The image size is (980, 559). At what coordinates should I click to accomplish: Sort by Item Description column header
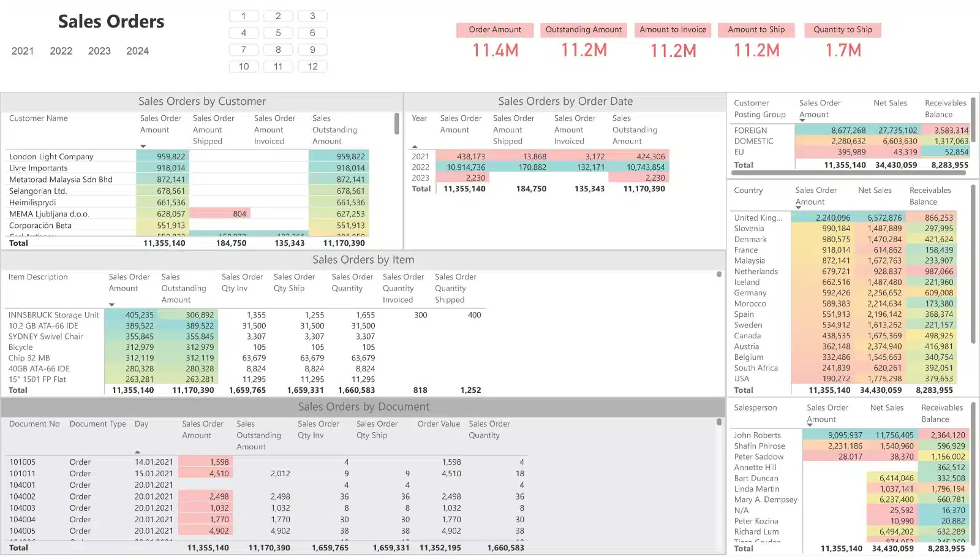click(x=38, y=277)
